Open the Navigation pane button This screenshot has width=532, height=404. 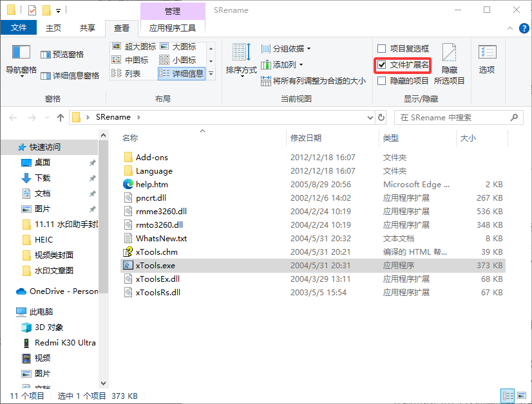21,60
